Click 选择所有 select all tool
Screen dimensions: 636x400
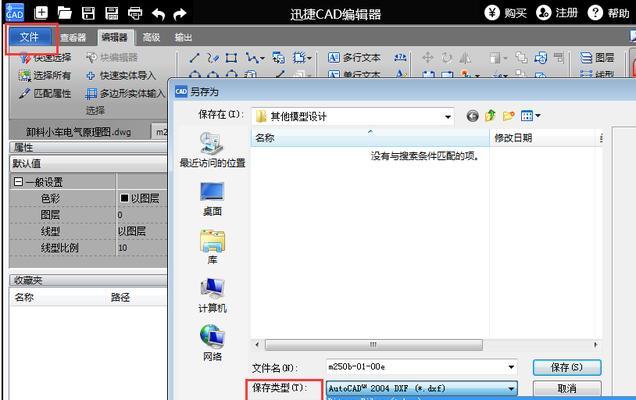(45, 75)
